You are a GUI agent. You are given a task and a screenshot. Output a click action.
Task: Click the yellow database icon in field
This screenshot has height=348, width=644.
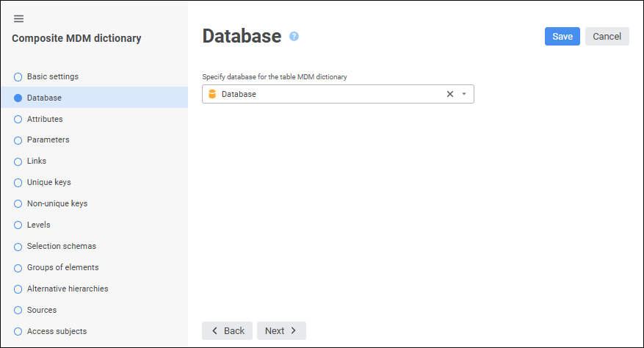click(212, 94)
